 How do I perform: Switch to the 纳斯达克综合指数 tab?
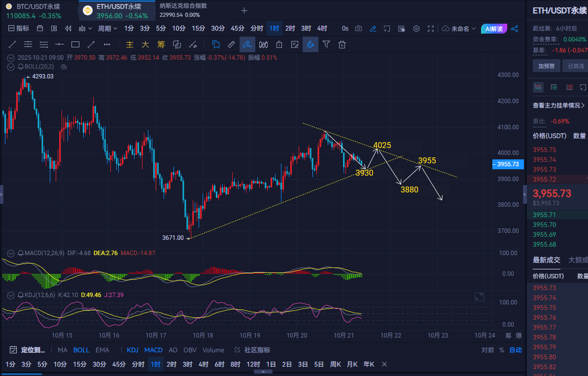pos(182,10)
